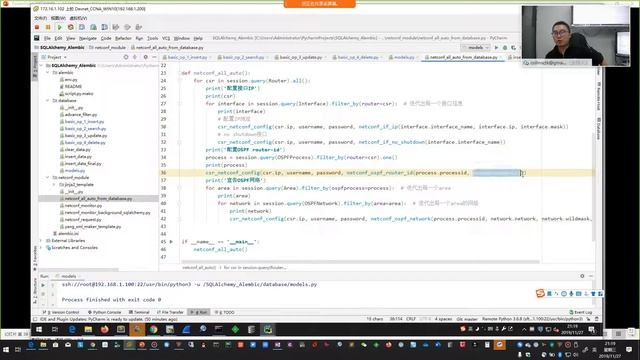Click the netconf_module breadcrumb in the navigation bar
The image size is (640, 360).
click(107, 48)
